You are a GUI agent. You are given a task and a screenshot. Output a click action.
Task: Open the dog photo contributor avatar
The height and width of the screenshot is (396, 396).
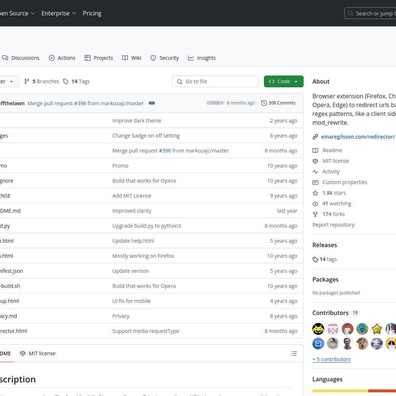click(x=362, y=343)
